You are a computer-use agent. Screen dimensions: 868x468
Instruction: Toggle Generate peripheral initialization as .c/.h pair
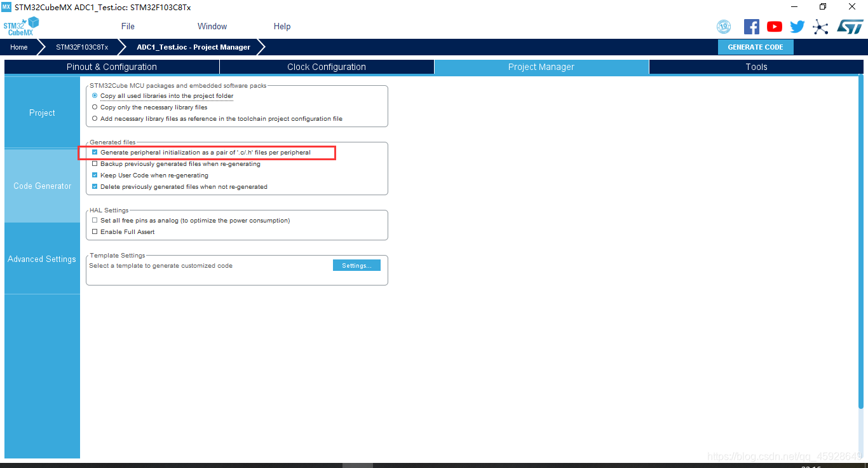click(x=95, y=153)
